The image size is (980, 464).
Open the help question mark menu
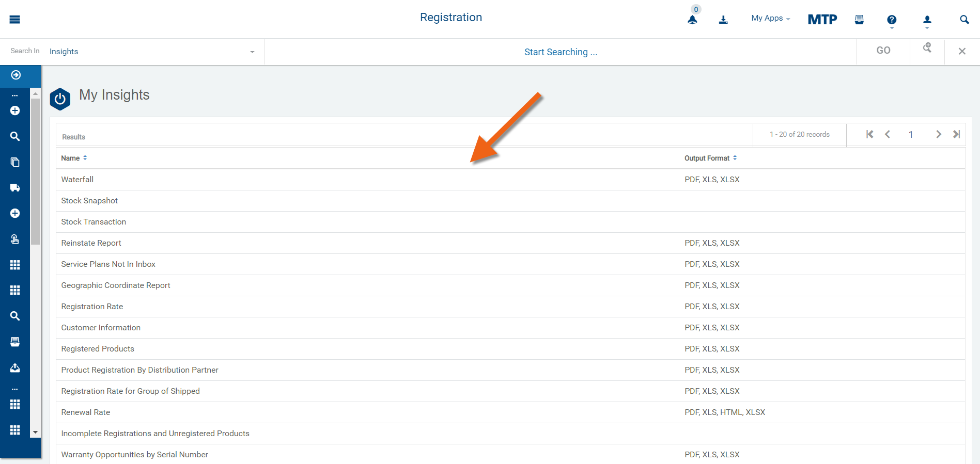[892, 20]
